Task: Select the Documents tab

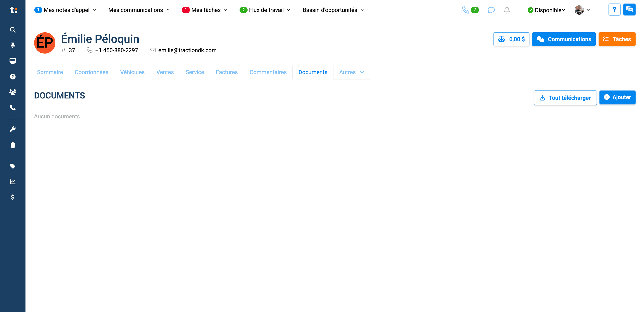Action: [313, 72]
